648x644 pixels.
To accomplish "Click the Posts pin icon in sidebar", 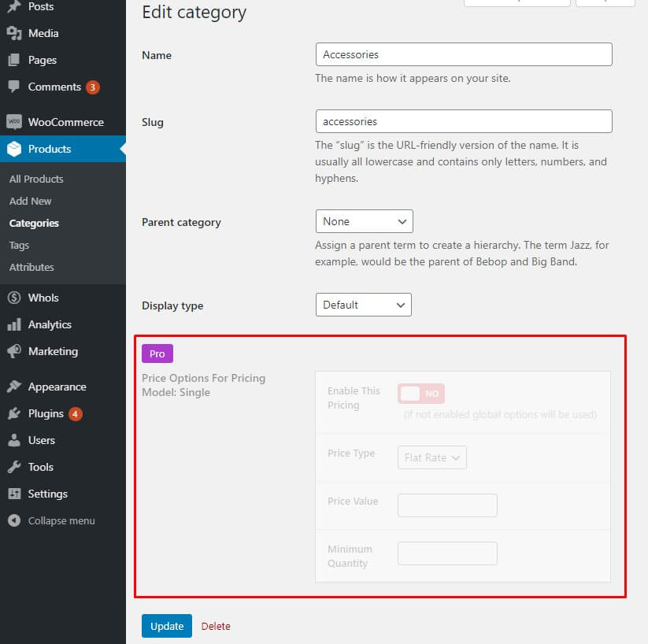I will coord(14,6).
